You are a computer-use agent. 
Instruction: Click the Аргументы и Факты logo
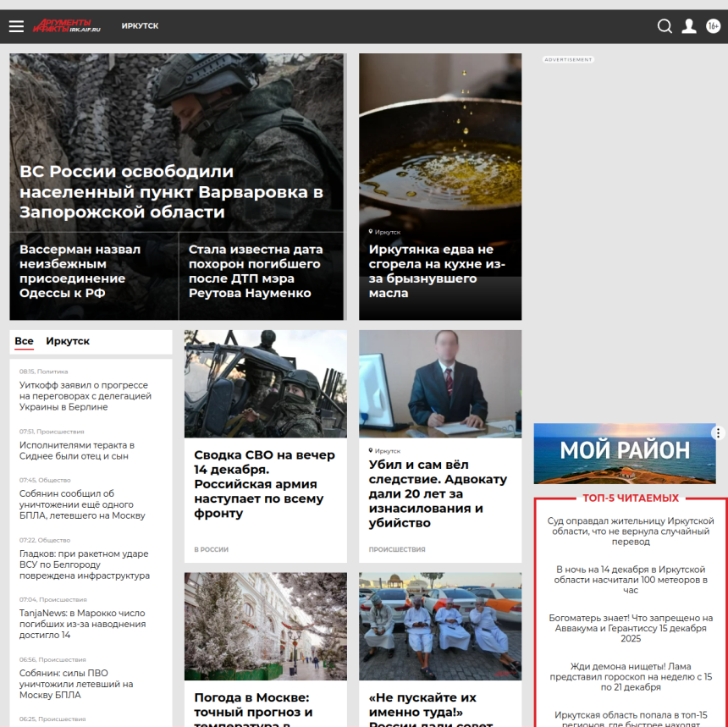[67, 26]
